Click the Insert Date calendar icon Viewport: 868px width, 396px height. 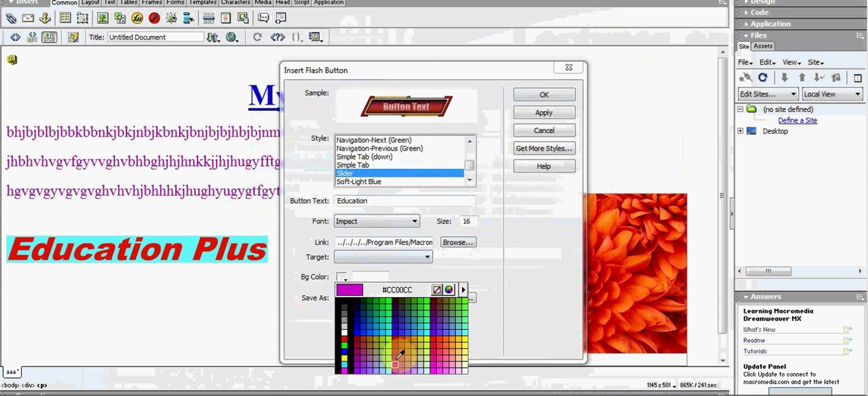pyautogui.click(x=226, y=18)
